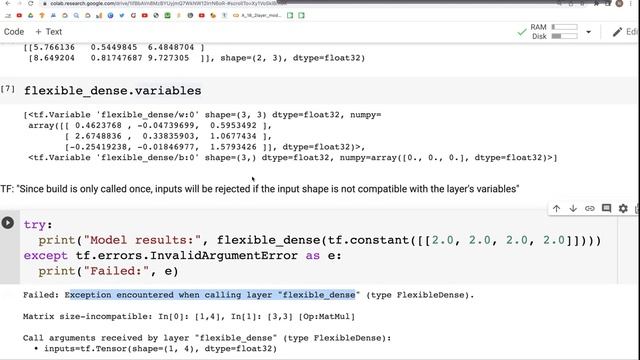Open the A_18_2layer_mod bookmark
The width and height of the screenshot is (640, 360).
tap(257, 16)
